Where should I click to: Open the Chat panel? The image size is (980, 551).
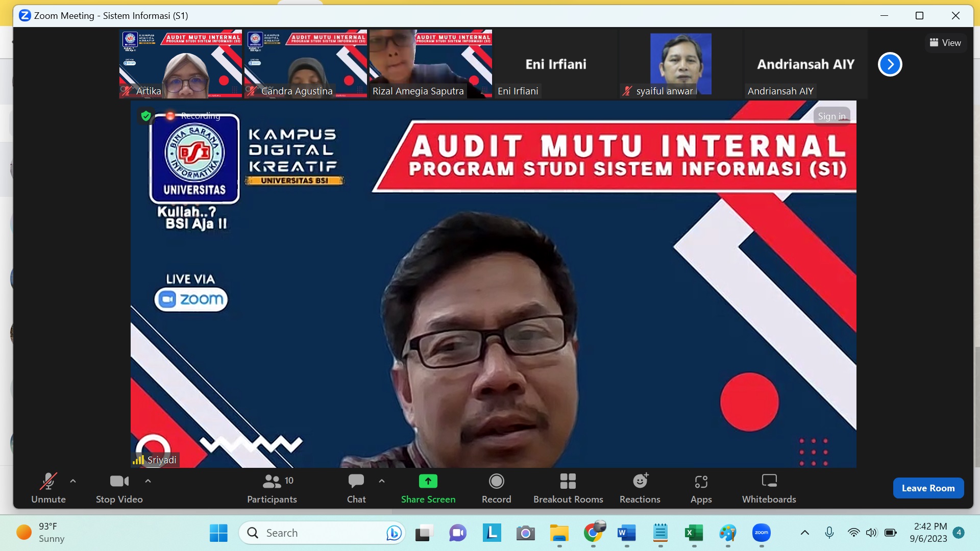[356, 488]
